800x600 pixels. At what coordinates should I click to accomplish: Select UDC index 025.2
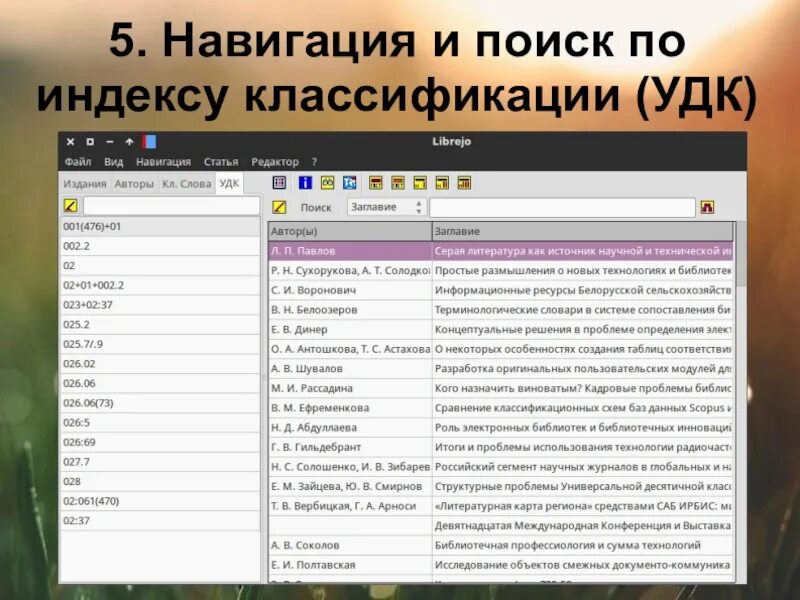[160, 324]
